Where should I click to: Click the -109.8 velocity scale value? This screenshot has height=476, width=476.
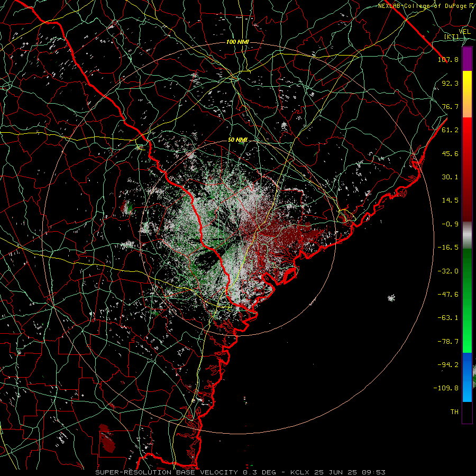pos(446,388)
